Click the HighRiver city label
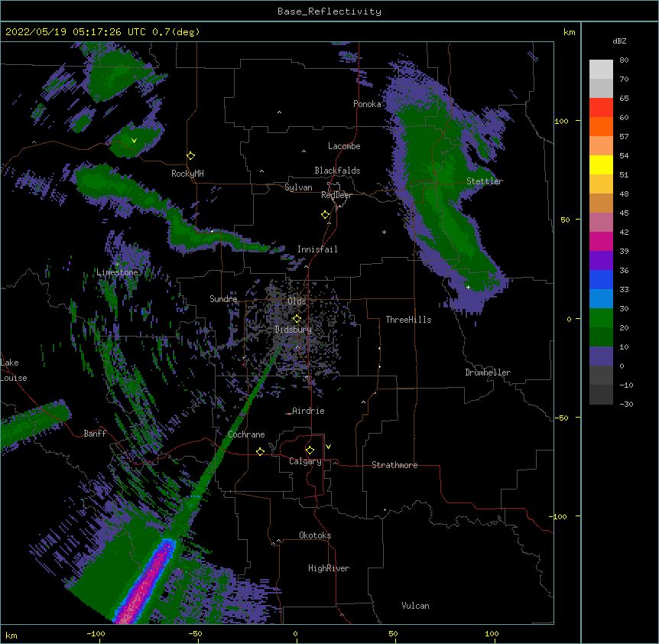 coord(329,568)
